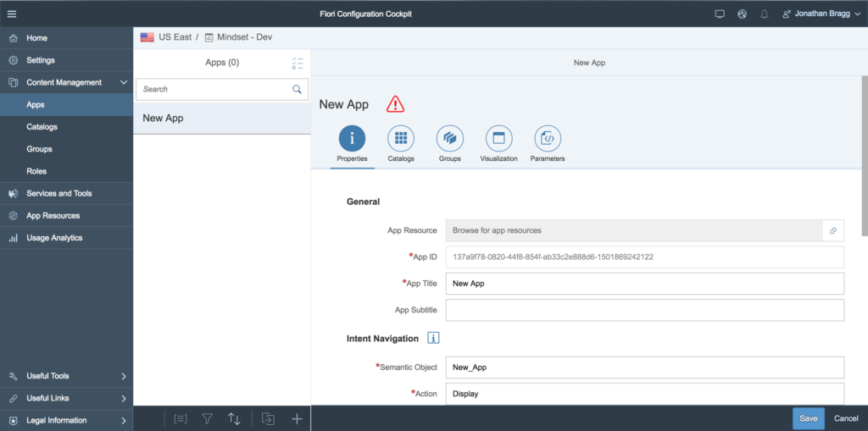The image size is (868, 431).
Task: Switch to the Properties tab
Action: click(x=352, y=144)
